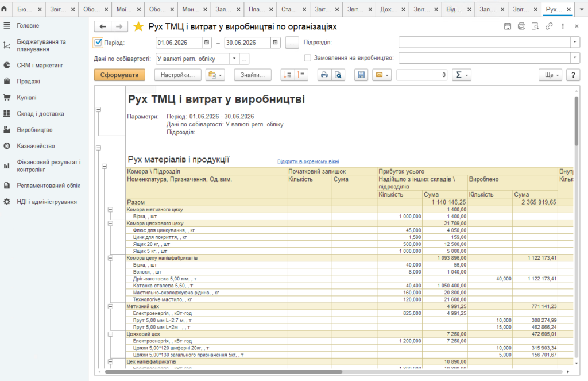Screen dimensions: 588x381
Task: Open Дані по собівартості dropdown
Action: pyautogui.click(x=234, y=59)
